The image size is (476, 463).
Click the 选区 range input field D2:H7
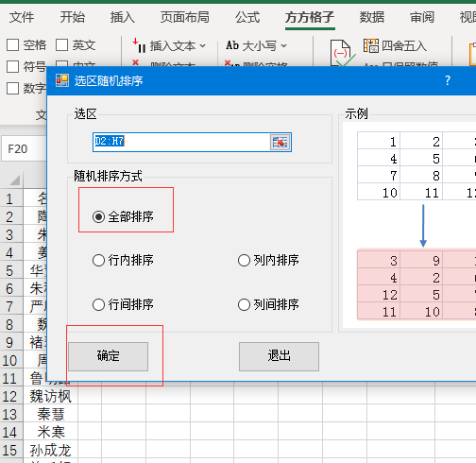tap(181, 142)
